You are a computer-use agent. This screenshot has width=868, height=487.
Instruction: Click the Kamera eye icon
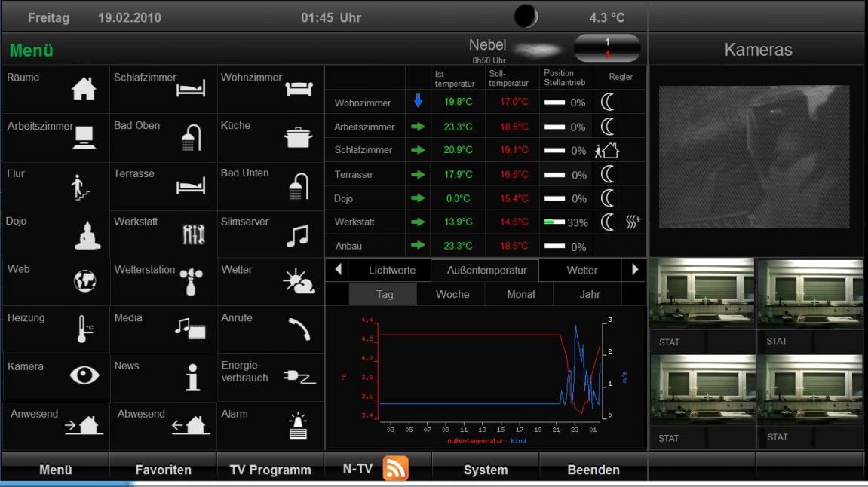84,376
